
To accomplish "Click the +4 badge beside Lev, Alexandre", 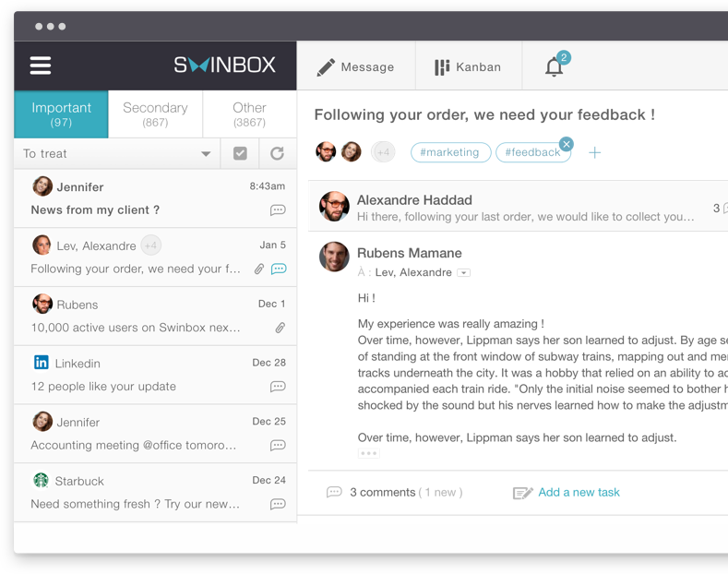I will pyautogui.click(x=151, y=245).
